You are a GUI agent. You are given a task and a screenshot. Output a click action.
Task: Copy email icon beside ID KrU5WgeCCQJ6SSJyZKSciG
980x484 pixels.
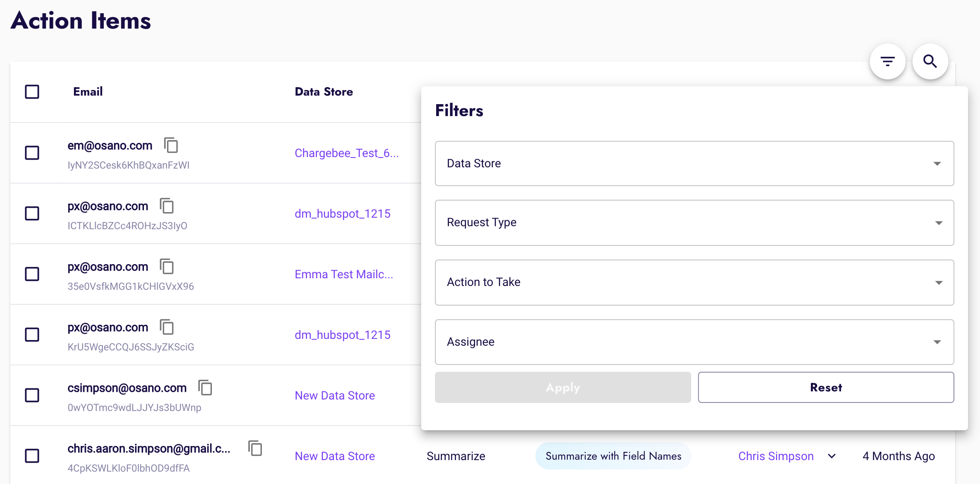(x=167, y=327)
